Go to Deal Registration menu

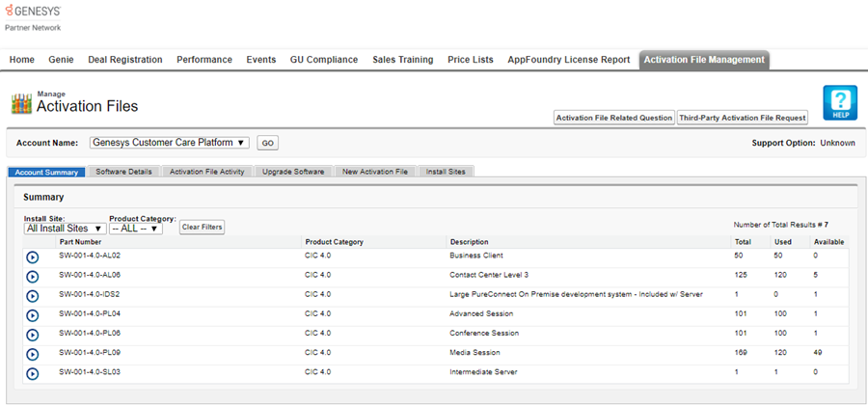click(124, 60)
